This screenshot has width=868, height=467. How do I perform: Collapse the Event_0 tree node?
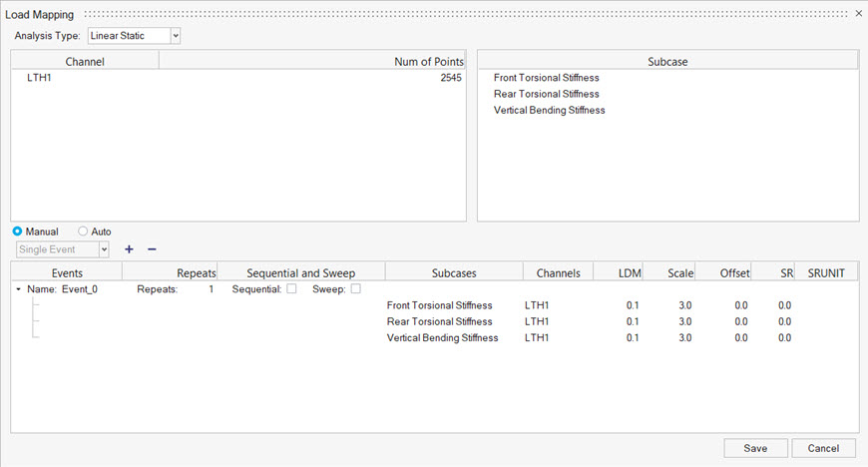coord(20,289)
